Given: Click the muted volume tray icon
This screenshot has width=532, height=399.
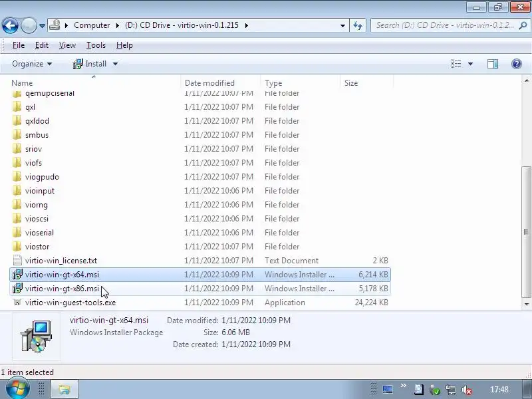Looking at the screenshot, I should coord(467,390).
